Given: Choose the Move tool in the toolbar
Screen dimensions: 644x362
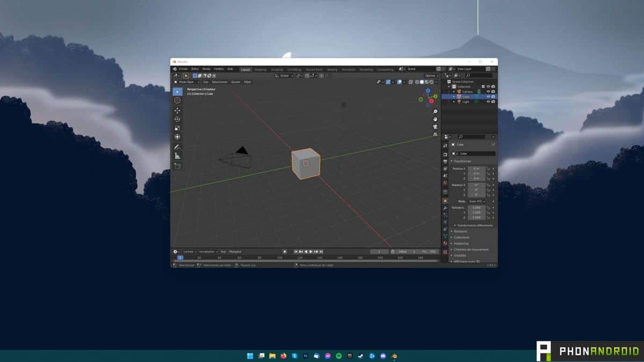Looking at the screenshot, I should coord(177,110).
